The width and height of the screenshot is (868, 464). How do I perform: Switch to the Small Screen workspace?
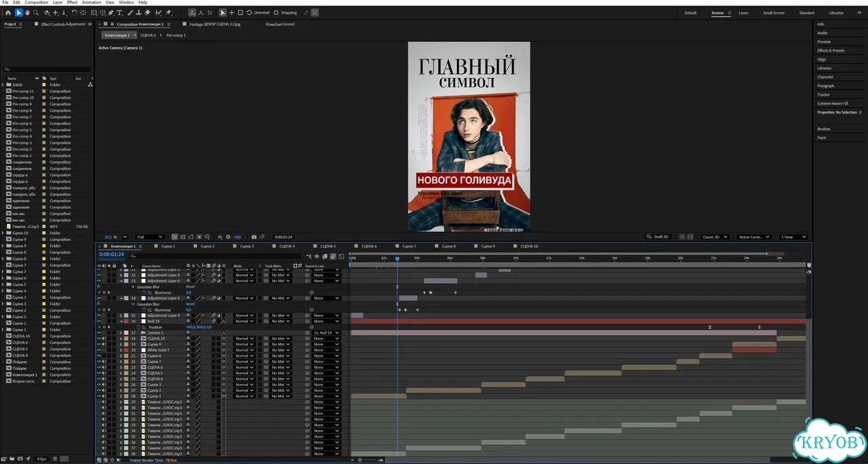[774, 13]
